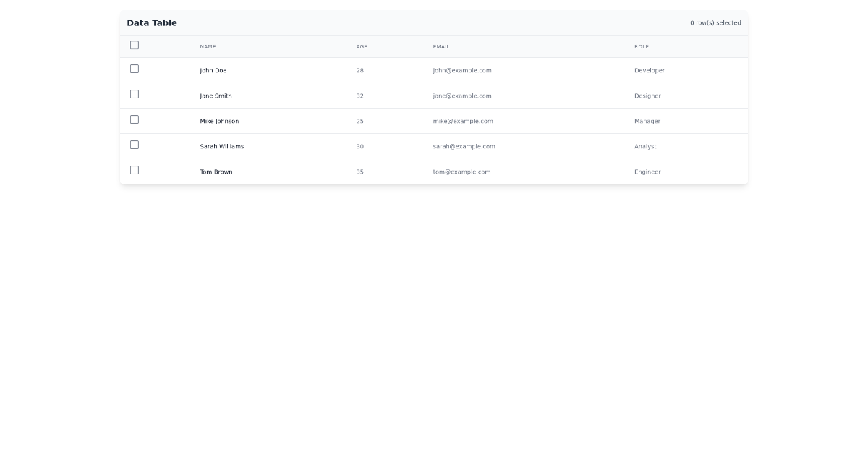This screenshot has width=868, height=456.
Task: Sort by the ROLE column header
Action: click(642, 46)
